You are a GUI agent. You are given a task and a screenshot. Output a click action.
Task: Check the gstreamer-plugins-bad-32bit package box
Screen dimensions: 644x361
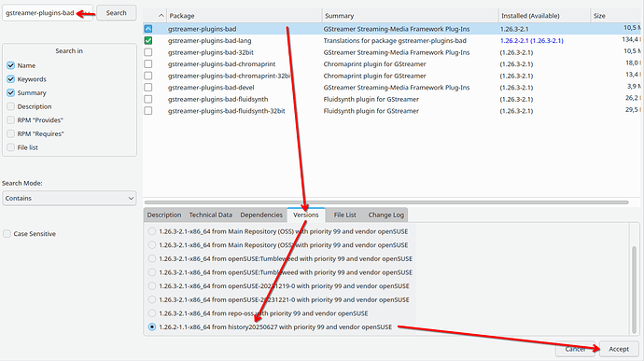148,52
